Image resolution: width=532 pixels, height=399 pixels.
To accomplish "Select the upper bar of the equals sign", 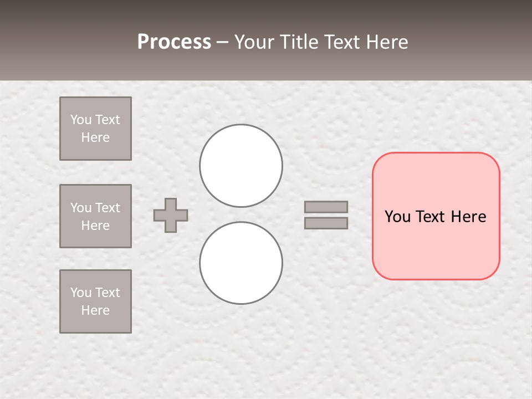I will 326,207.
